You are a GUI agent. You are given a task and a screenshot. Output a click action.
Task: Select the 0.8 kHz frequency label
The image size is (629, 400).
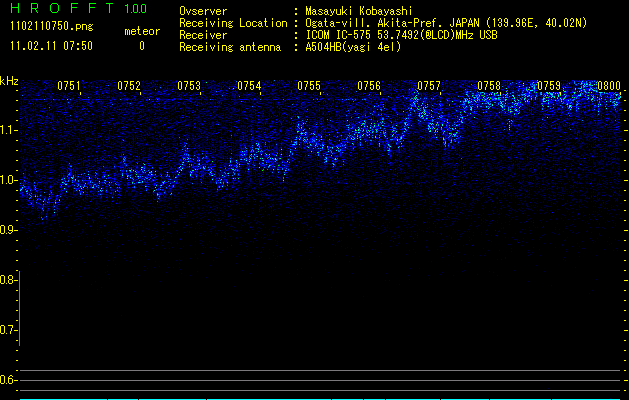pos(9,280)
